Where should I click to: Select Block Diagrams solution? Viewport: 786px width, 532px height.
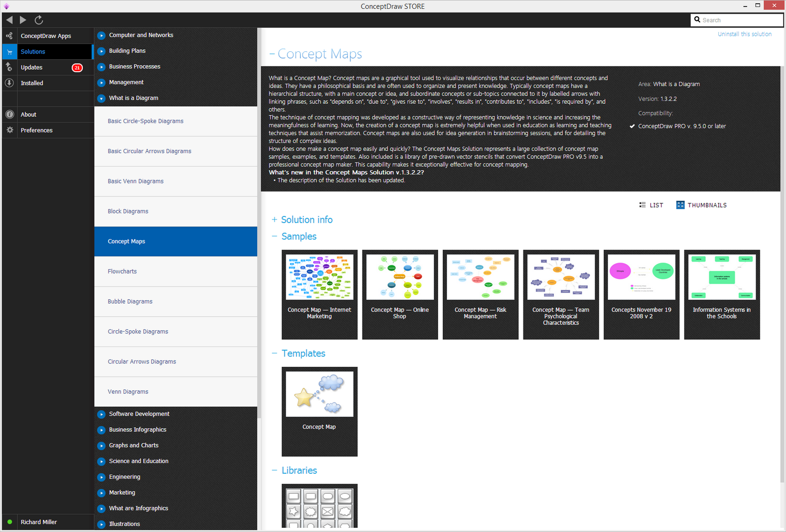(176, 211)
